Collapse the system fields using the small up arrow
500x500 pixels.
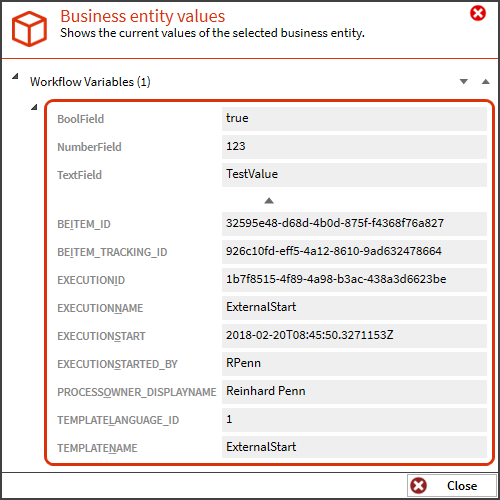pos(269,200)
